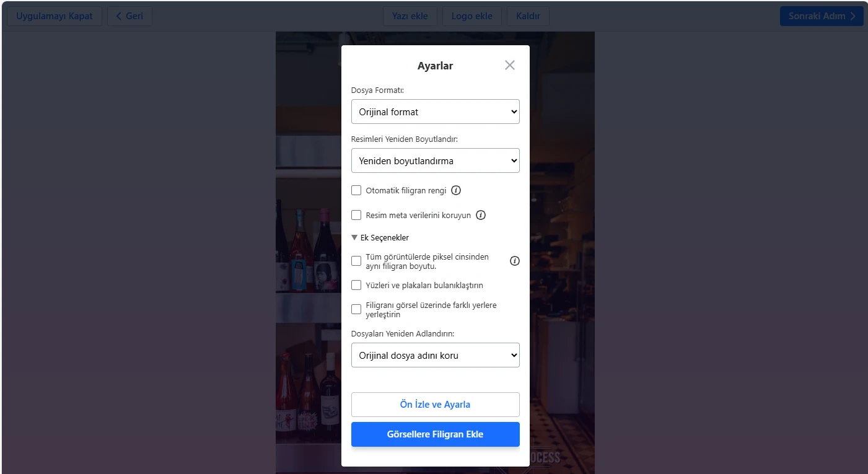
Task: Enable Otomatik filigran rengi checkbox
Action: [356, 190]
